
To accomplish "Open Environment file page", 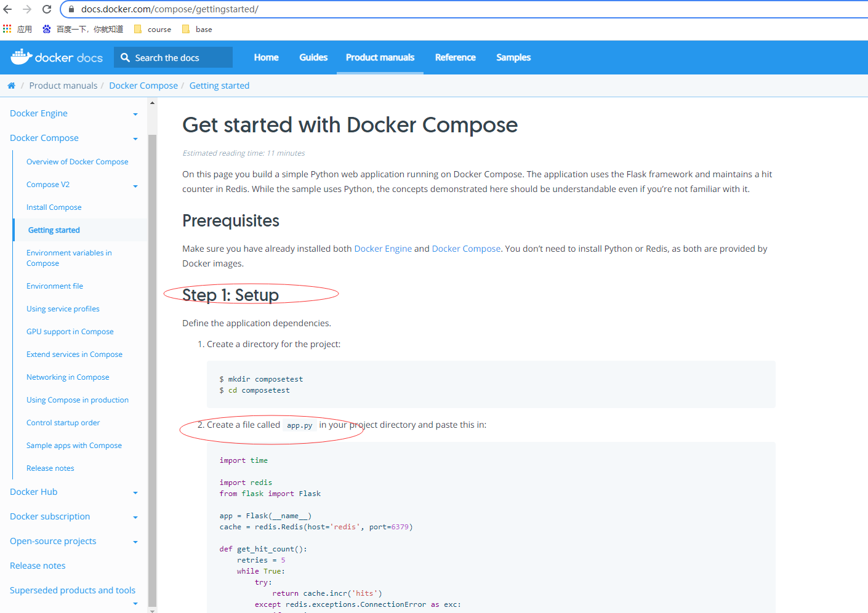I will click(55, 286).
